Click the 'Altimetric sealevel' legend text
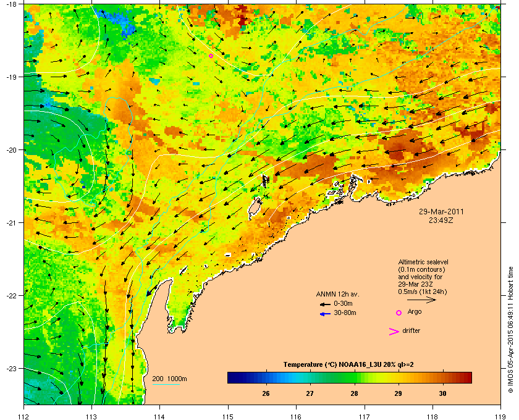Viewport: 519px width, 420px height. (x=423, y=262)
